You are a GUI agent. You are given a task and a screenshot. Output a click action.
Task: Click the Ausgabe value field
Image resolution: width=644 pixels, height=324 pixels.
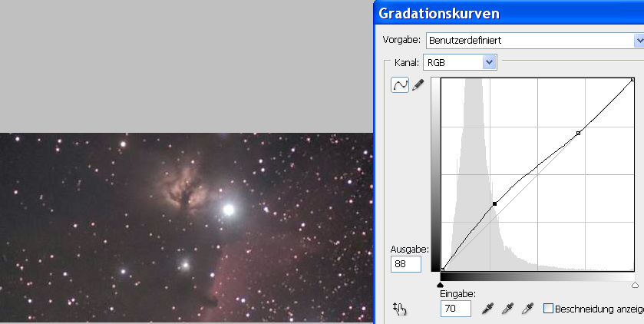pos(406,264)
